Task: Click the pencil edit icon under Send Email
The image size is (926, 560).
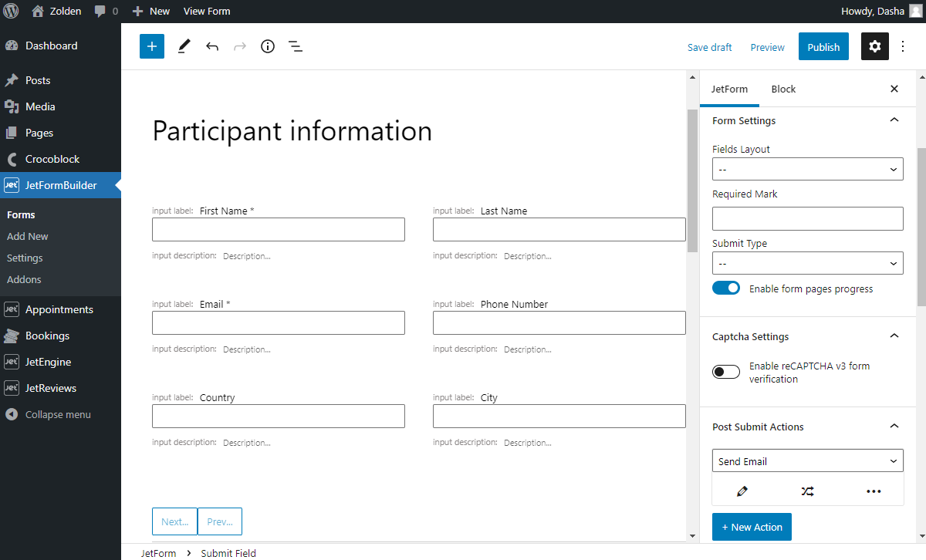Action: 742,491
